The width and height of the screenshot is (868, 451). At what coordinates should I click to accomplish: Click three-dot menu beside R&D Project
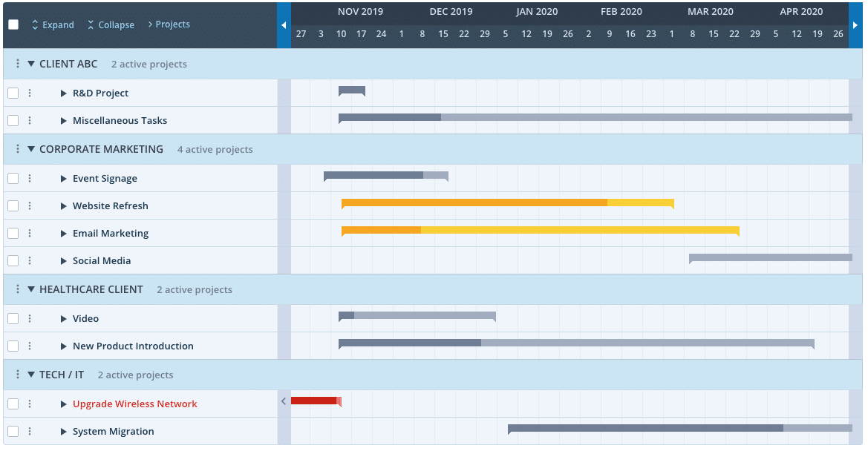[x=30, y=93]
